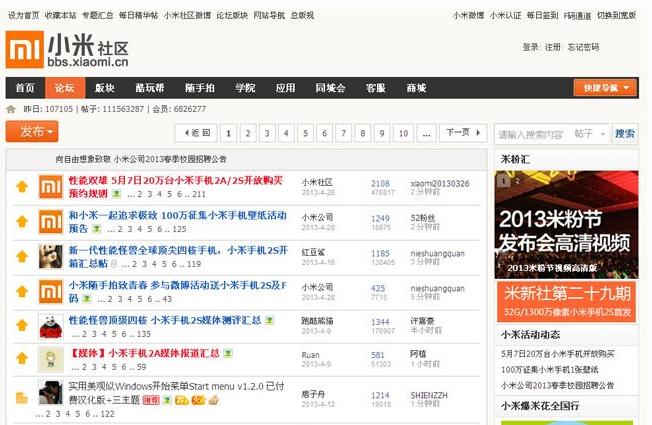Open MI avatar of 100万征集 wallpaper thread

click(51, 222)
